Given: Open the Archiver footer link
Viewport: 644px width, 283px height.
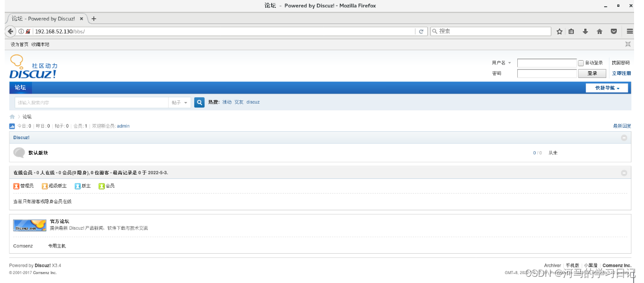Looking at the screenshot, I should (x=552, y=266).
